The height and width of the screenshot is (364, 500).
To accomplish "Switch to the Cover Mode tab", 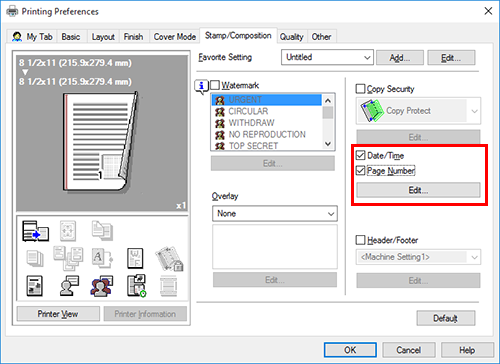I will click(x=174, y=37).
